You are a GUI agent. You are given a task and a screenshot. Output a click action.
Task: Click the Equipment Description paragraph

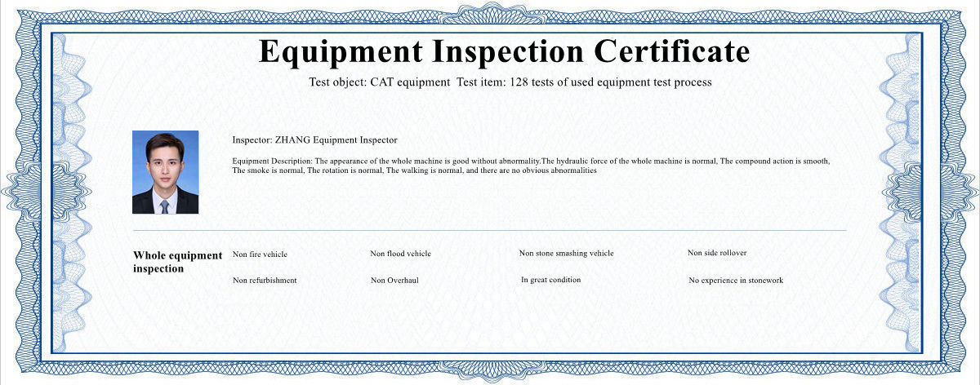pyautogui.click(x=531, y=166)
